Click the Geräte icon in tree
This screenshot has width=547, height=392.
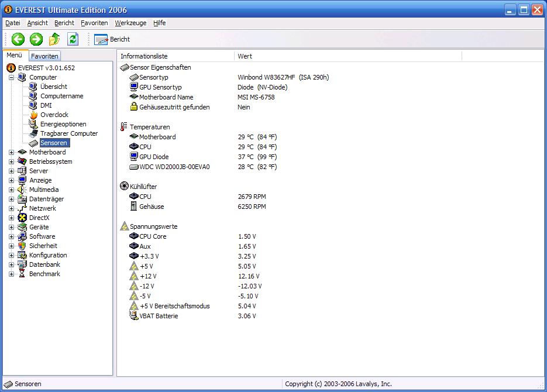tap(22, 227)
